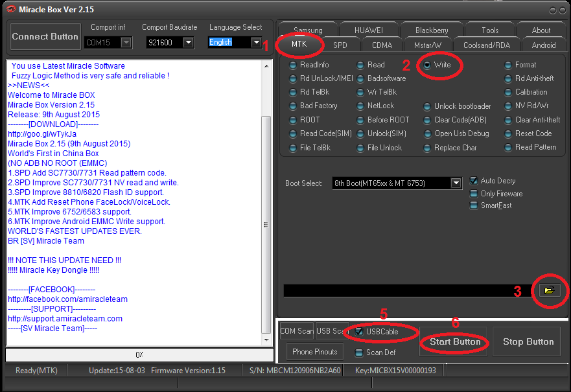This screenshot has width=571, height=392.
Task: Open the About tab
Action: point(541,30)
